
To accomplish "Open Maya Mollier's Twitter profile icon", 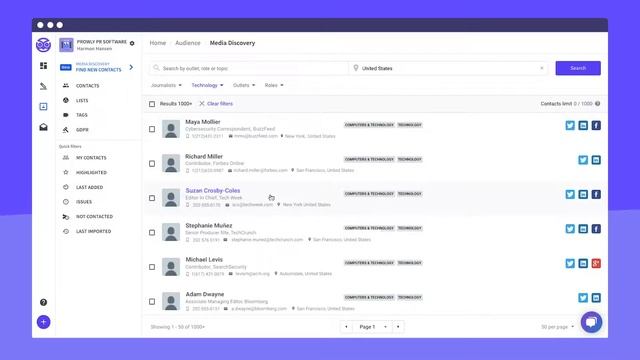I will [570, 125].
